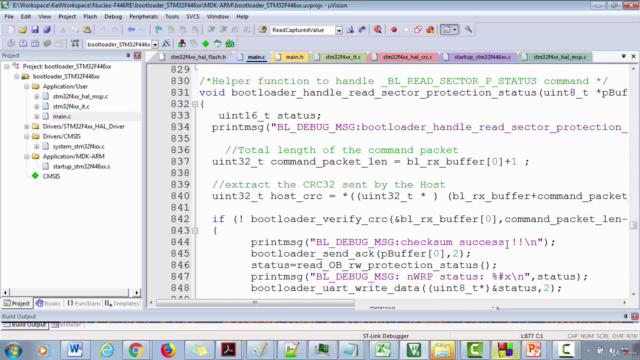
Task: Select the CMSIS component in the tree
Action: (51, 176)
